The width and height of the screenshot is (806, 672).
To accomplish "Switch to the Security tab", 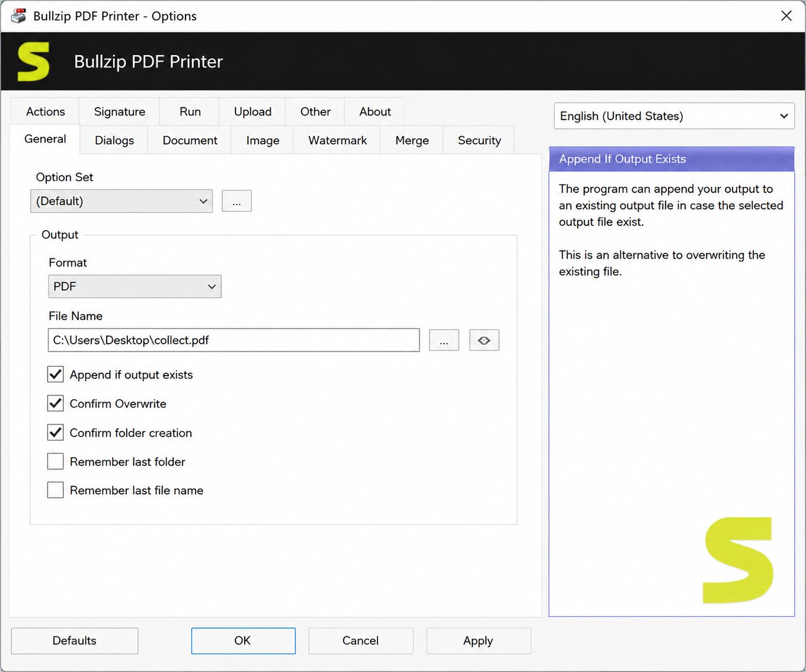I will point(479,140).
